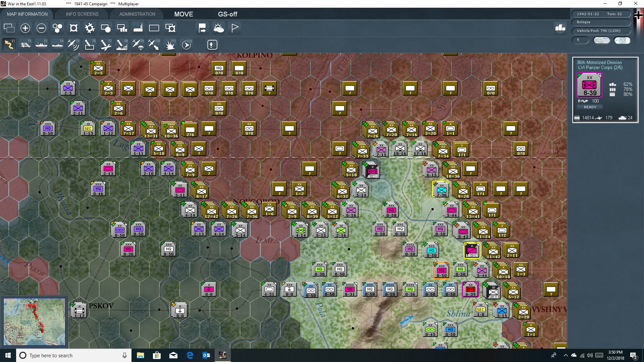Select the Bomb unit F6 icon
This screenshot has width=644, height=362.
pos(90,45)
